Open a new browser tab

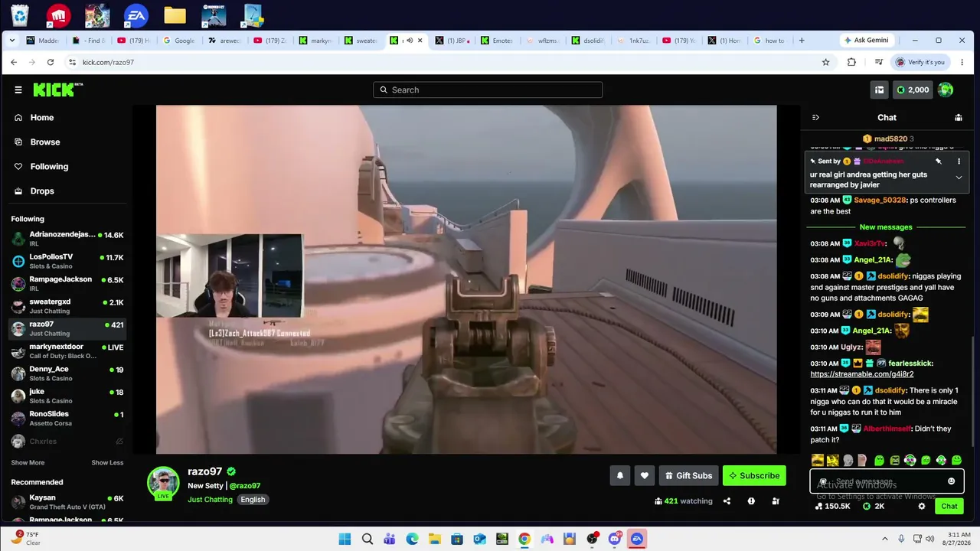click(802, 41)
